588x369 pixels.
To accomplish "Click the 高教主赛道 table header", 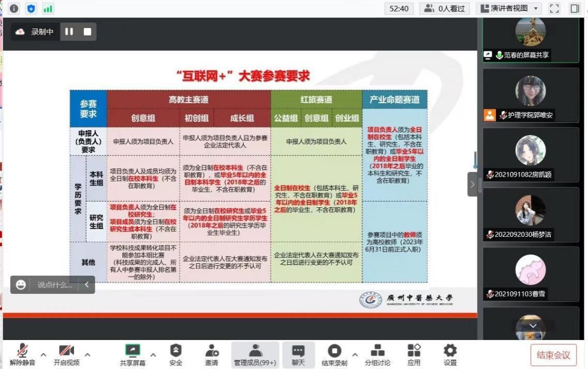I will click(x=188, y=100).
